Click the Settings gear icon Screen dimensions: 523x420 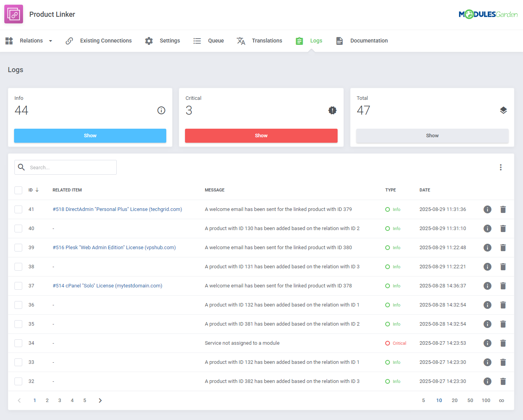point(149,41)
